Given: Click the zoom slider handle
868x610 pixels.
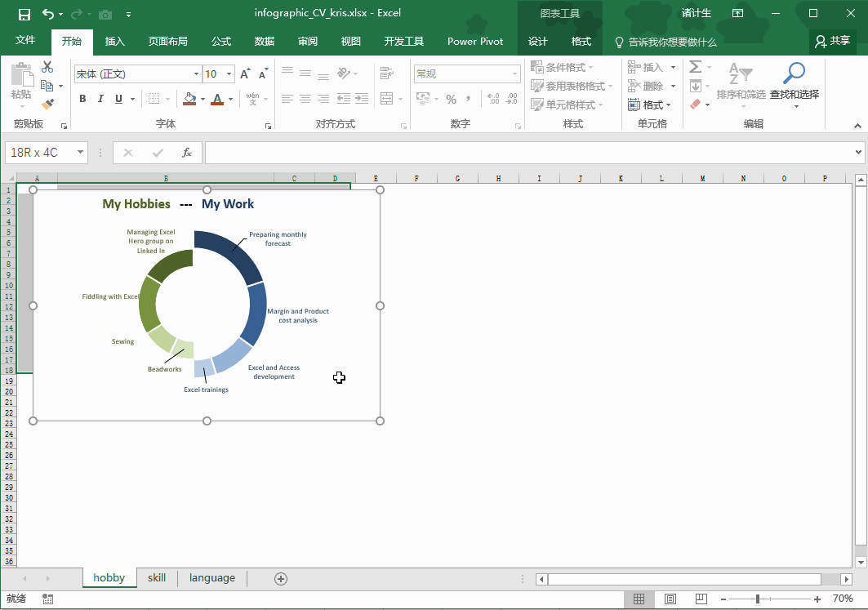Looking at the screenshot, I should coord(757,599).
